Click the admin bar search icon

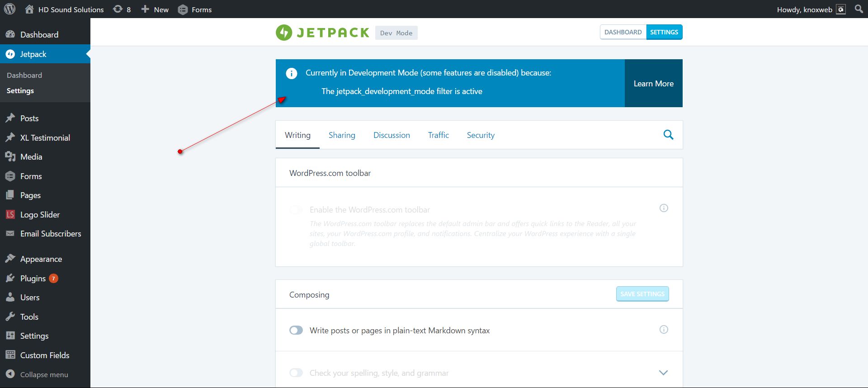[859, 9]
